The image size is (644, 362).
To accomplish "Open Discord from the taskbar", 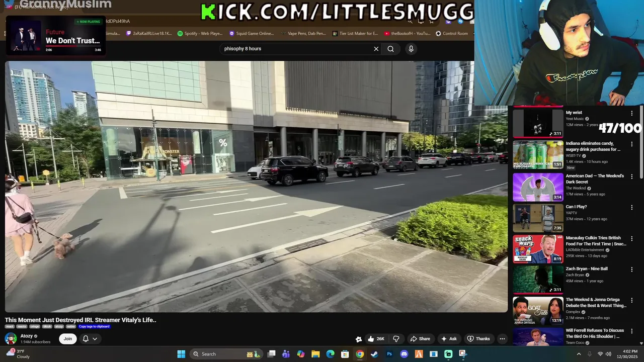I will [x=404, y=354].
